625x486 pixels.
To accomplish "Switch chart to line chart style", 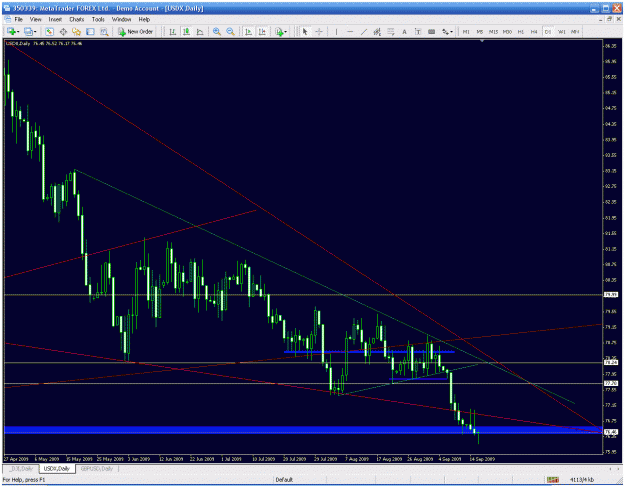I will [x=200, y=31].
